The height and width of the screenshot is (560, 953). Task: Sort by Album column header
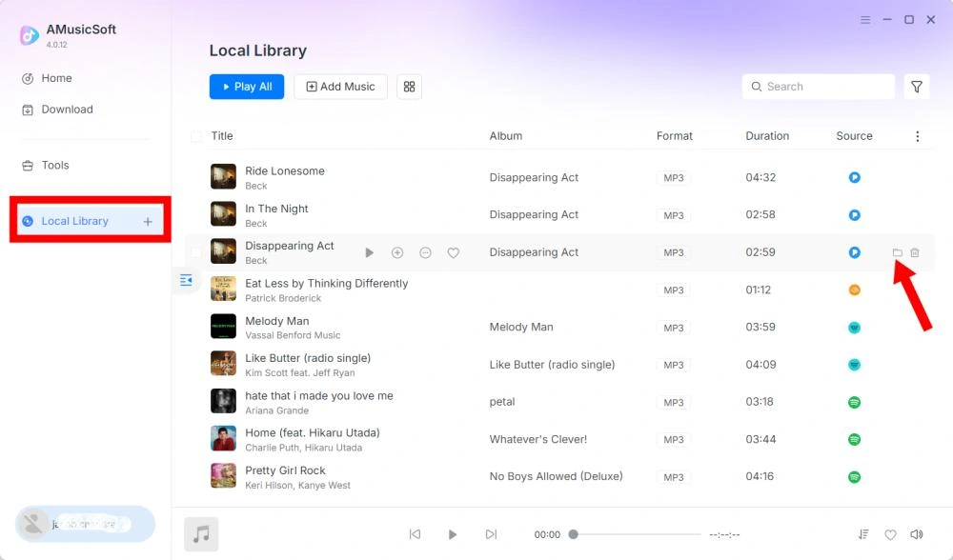pos(506,136)
